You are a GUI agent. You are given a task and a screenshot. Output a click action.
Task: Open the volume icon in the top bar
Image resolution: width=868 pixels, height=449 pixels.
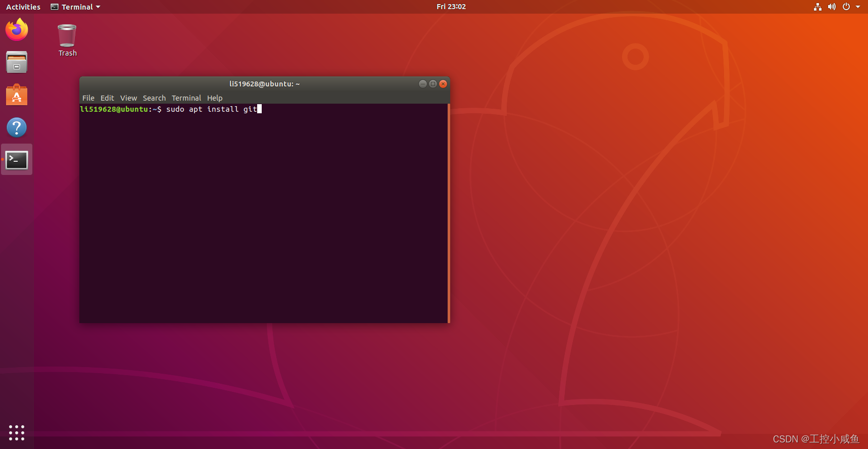point(832,7)
